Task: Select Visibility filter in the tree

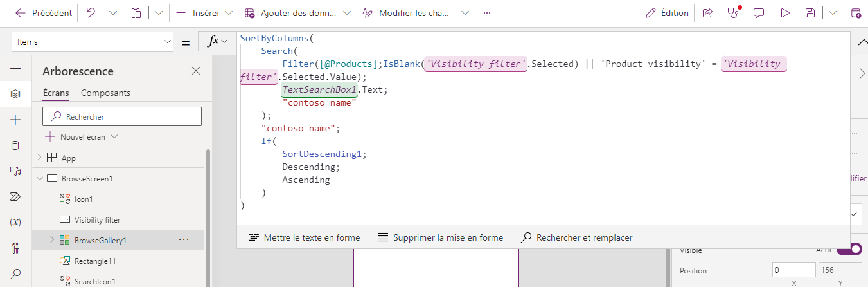Action: pyautogui.click(x=97, y=220)
